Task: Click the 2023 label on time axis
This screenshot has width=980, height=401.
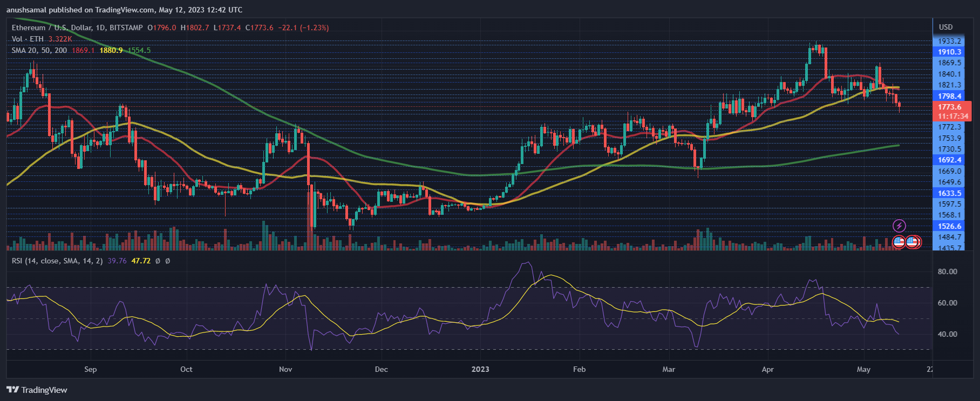Action: click(x=480, y=369)
